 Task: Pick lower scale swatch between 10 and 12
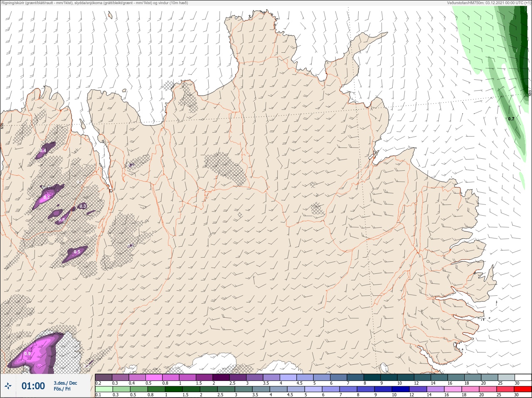click(401, 389)
